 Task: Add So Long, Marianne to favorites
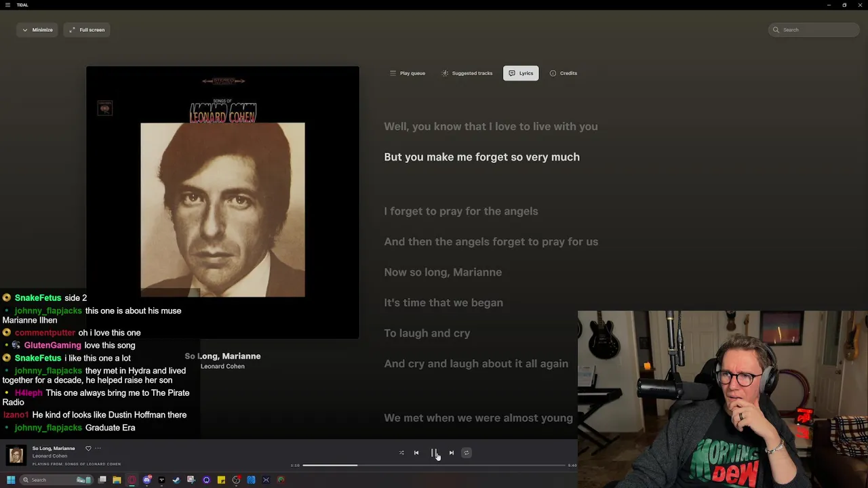coord(88,448)
